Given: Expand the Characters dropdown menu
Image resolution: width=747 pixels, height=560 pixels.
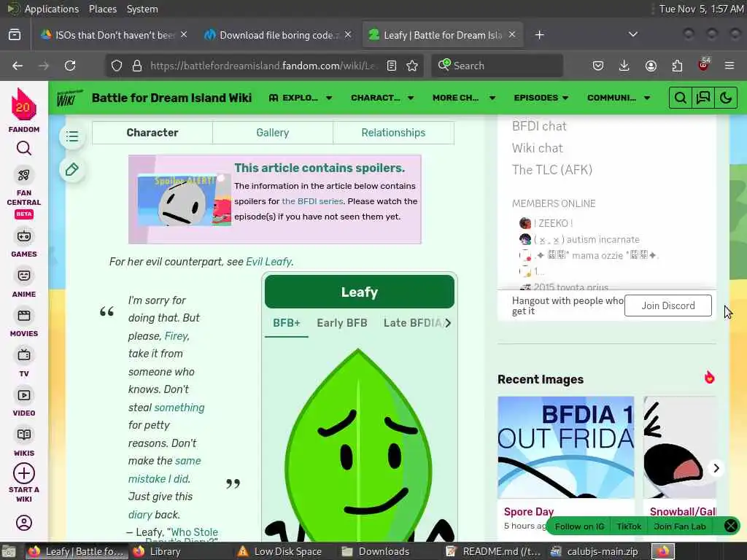Looking at the screenshot, I should point(382,98).
